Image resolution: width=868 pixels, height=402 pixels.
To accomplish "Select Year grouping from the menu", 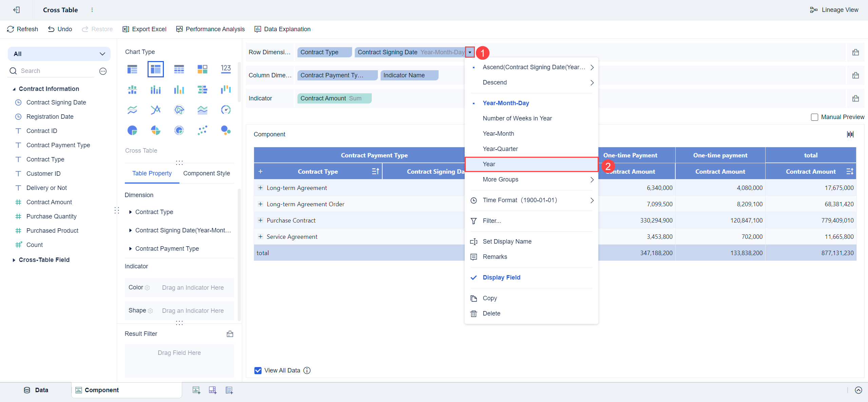I will (489, 164).
